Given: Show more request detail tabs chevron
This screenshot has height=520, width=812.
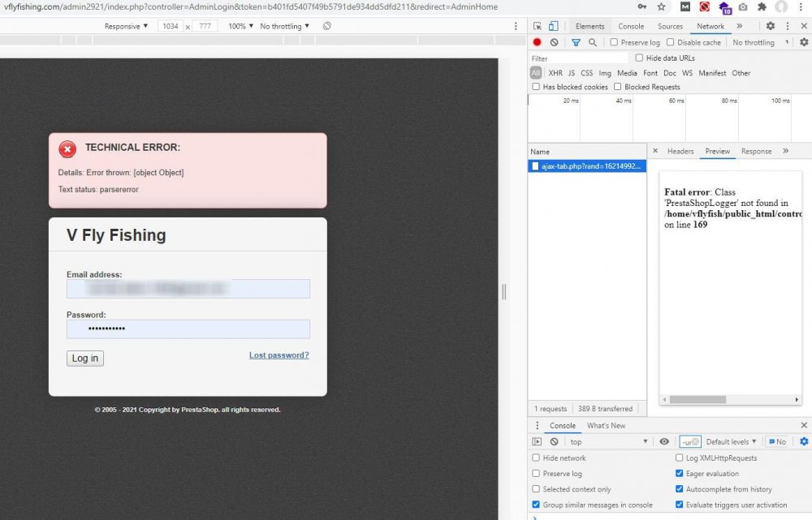Looking at the screenshot, I should 785,151.
